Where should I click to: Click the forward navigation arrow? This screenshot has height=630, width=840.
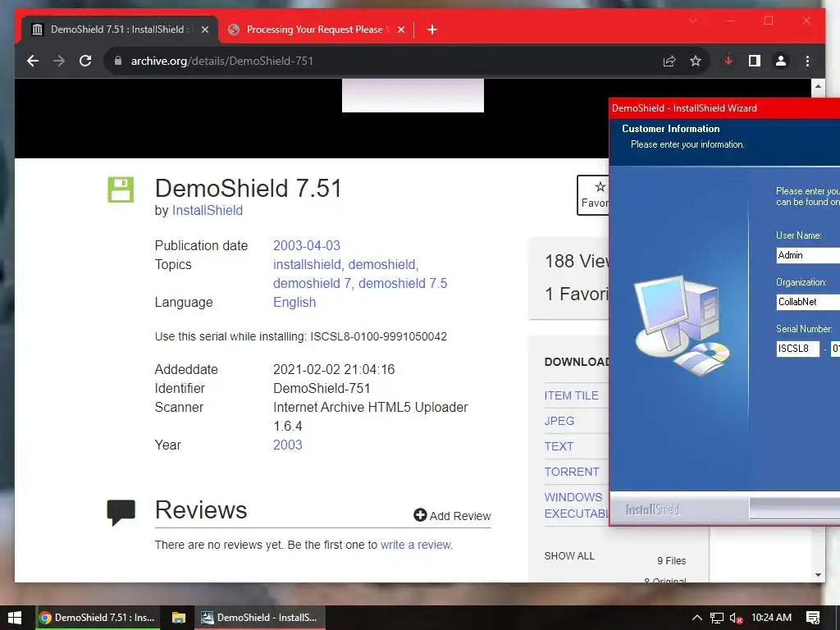(x=59, y=61)
